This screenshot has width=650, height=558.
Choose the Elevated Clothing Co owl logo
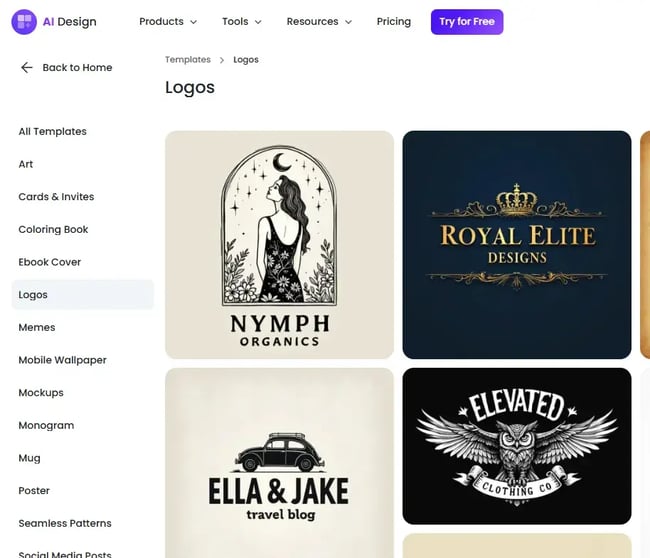pyautogui.click(x=516, y=446)
